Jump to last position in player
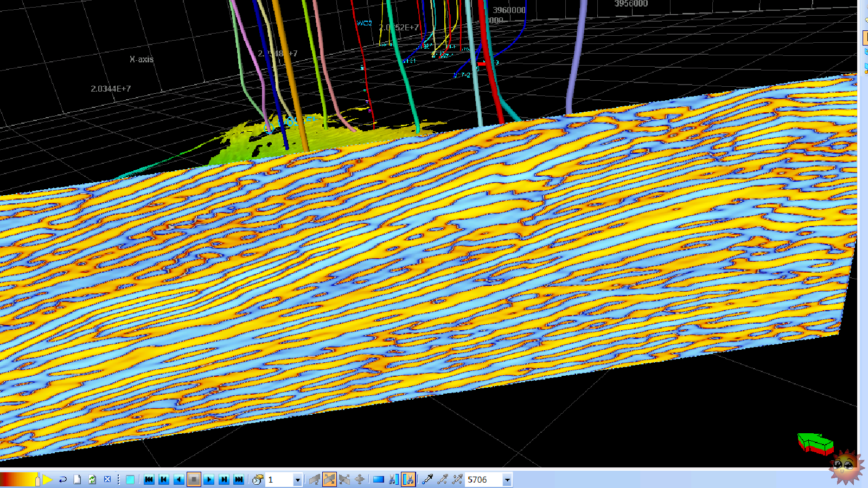This screenshot has width=868, height=488. [239, 479]
